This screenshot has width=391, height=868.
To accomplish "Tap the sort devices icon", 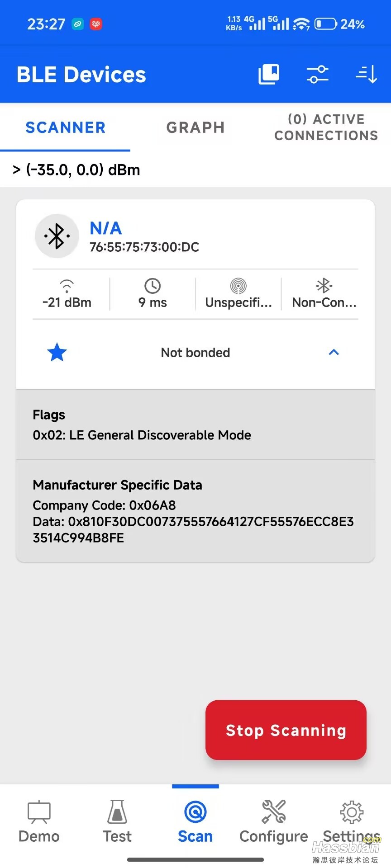I will [x=366, y=74].
